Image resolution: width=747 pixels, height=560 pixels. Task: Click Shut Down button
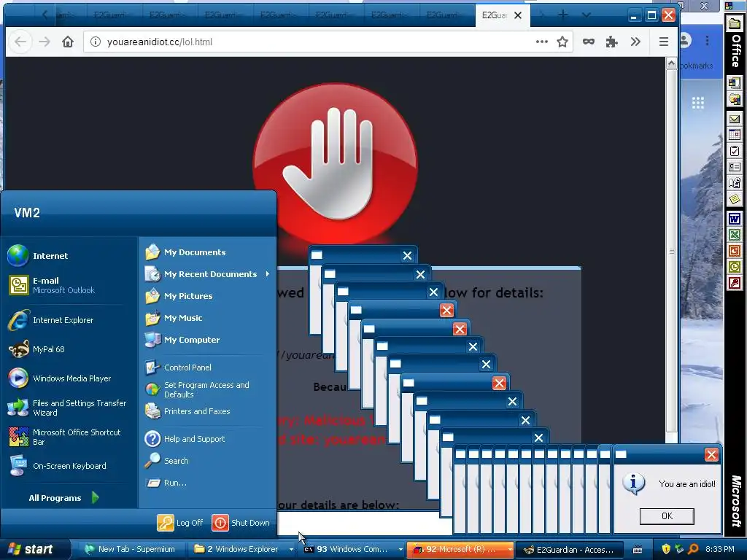[241, 522]
